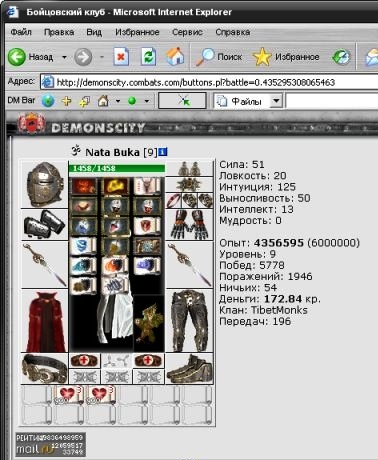
Task: Click the golden creature pet image
Action: click(x=149, y=324)
